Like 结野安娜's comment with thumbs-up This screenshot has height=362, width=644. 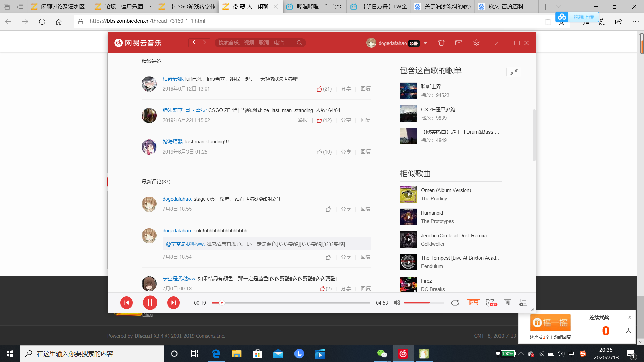coord(320,88)
